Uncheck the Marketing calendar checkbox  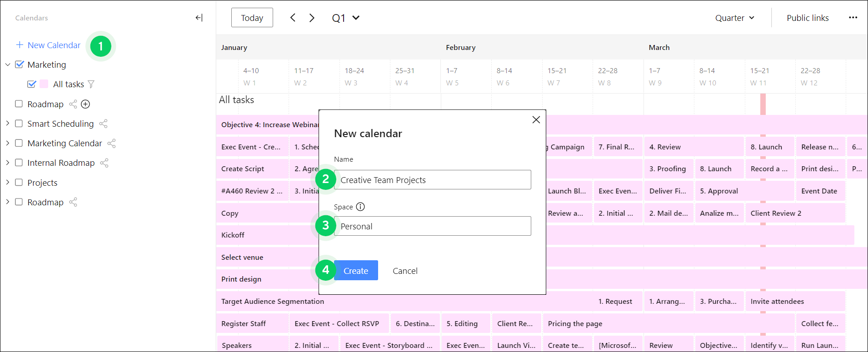[x=19, y=64]
